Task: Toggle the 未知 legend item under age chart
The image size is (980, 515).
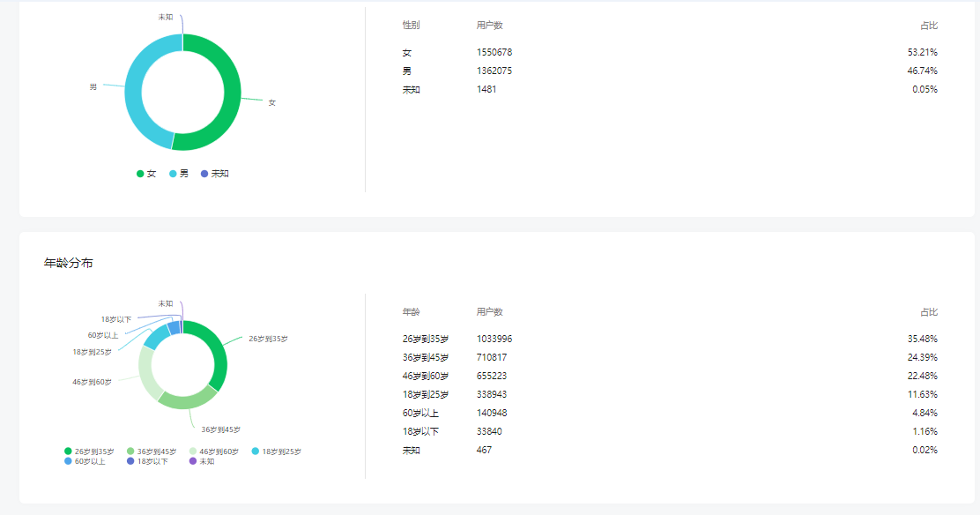Action: pyautogui.click(x=202, y=461)
